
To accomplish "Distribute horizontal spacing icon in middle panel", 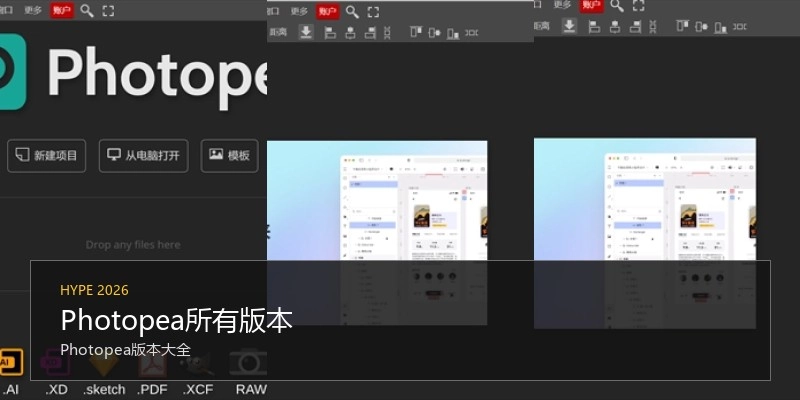I will point(472,33).
